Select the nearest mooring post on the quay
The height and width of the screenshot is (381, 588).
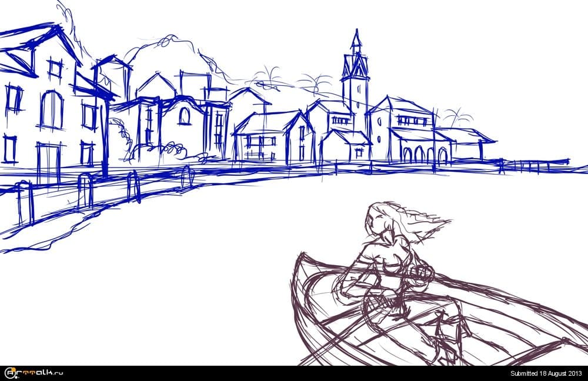click(24, 203)
